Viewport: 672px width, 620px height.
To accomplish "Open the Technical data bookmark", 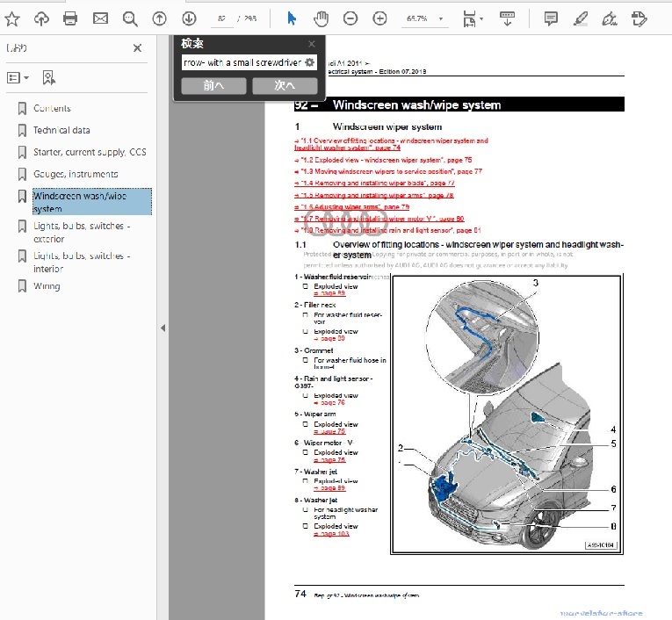I will pos(61,130).
